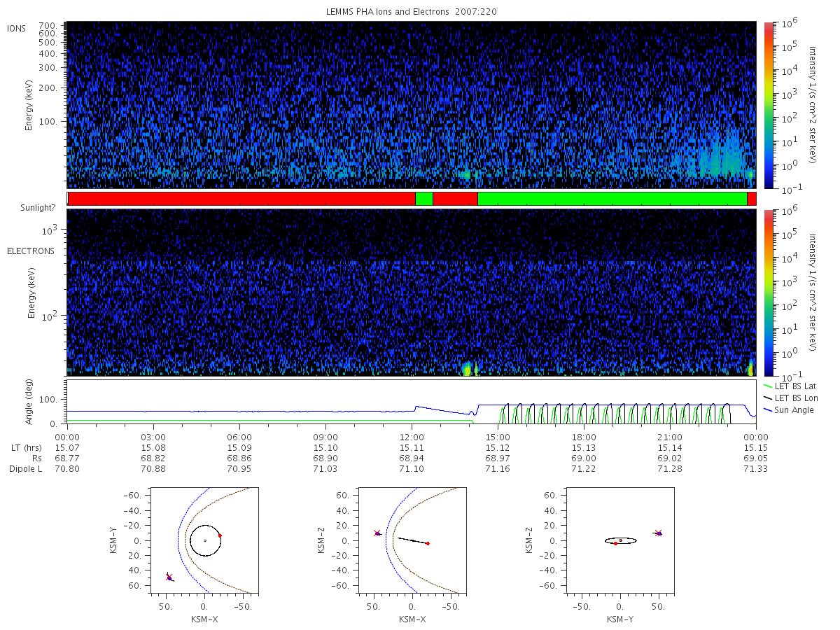Click the ions intensity color bar

[x=768, y=105]
